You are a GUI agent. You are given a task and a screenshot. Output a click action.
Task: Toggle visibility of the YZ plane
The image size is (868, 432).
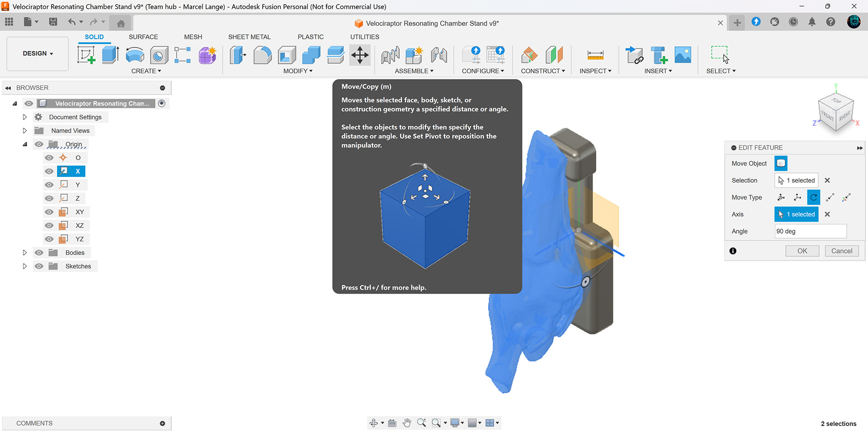49,239
